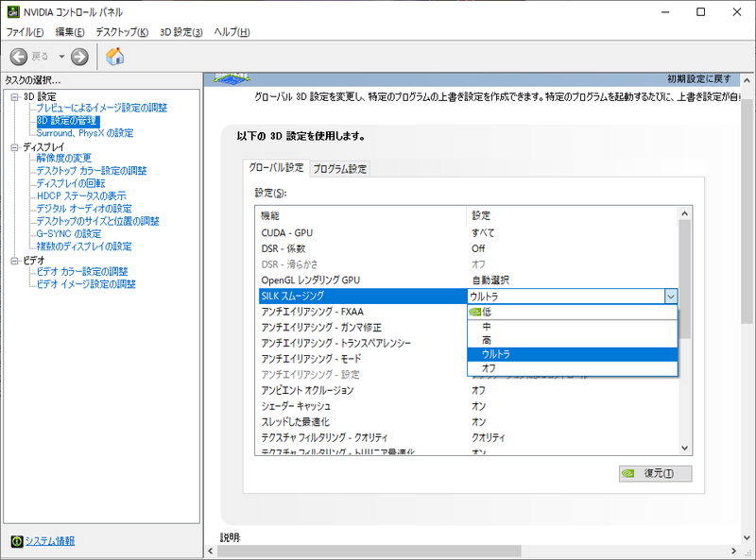Select プレビューによるイメージ設定の調整 in tree

click(x=102, y=108)
